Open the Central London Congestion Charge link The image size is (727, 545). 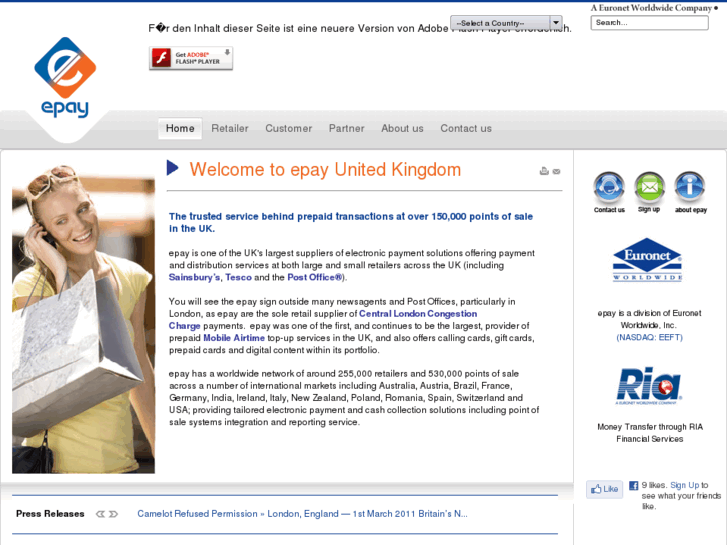pyautogui.click(x=418, y=314)
